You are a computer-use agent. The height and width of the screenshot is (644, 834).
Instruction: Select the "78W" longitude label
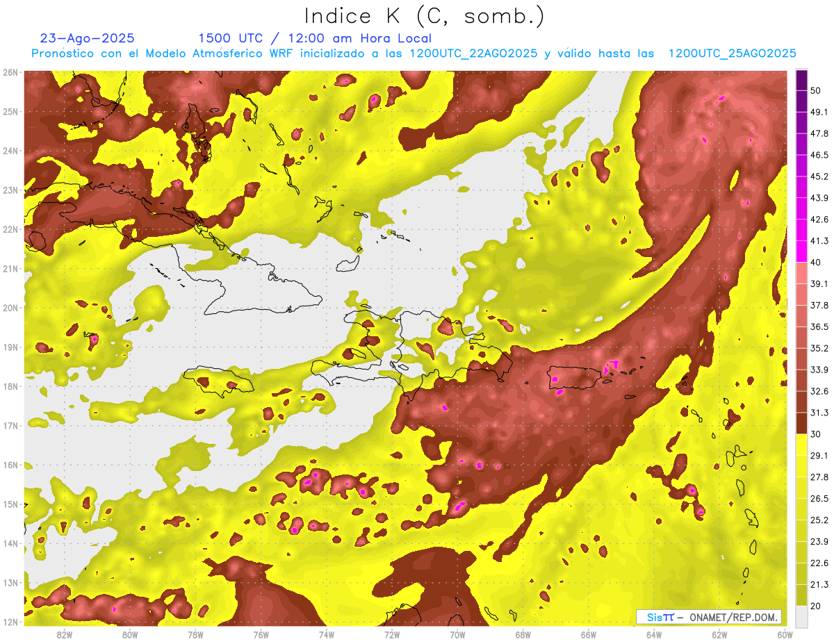coord(195,635)
